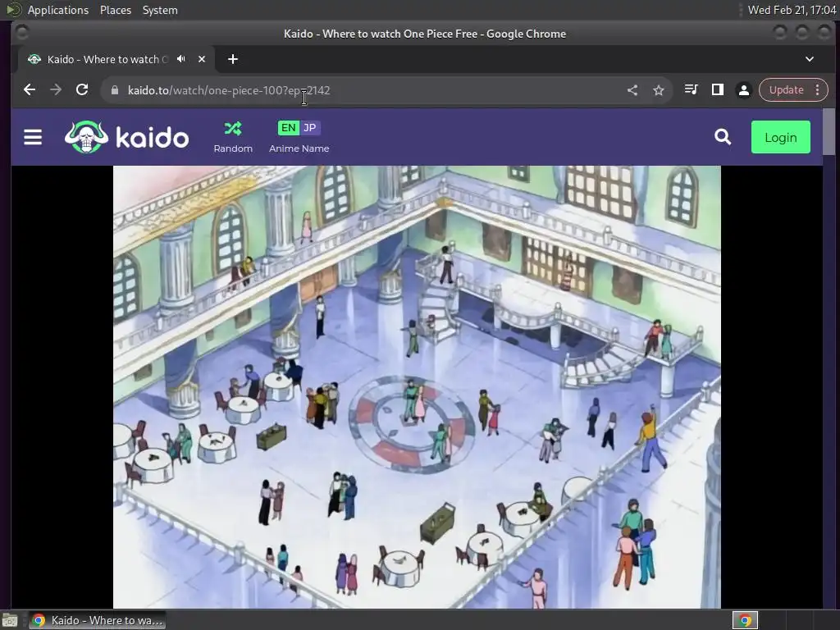The image size is (840, 630).
Task: Reload the Kaido page
Action: coord(82,90)
